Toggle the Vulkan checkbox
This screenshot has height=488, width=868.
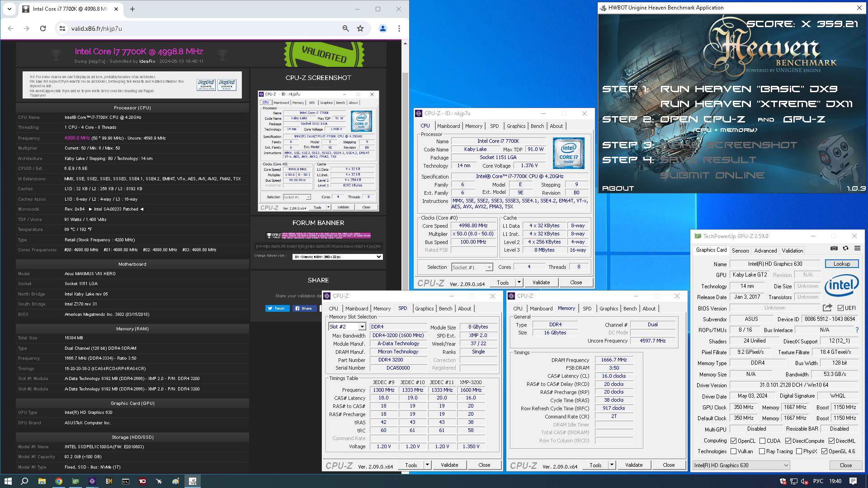[x=734, y=451]
